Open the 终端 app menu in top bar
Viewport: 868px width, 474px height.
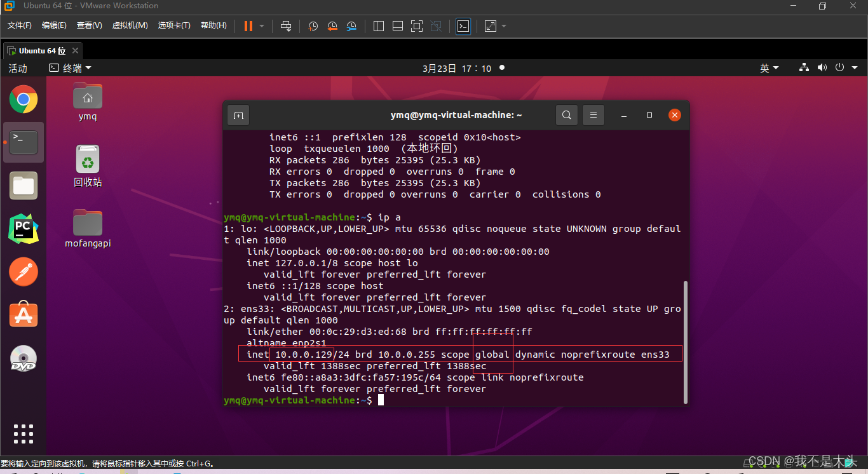tap(71, 68)
